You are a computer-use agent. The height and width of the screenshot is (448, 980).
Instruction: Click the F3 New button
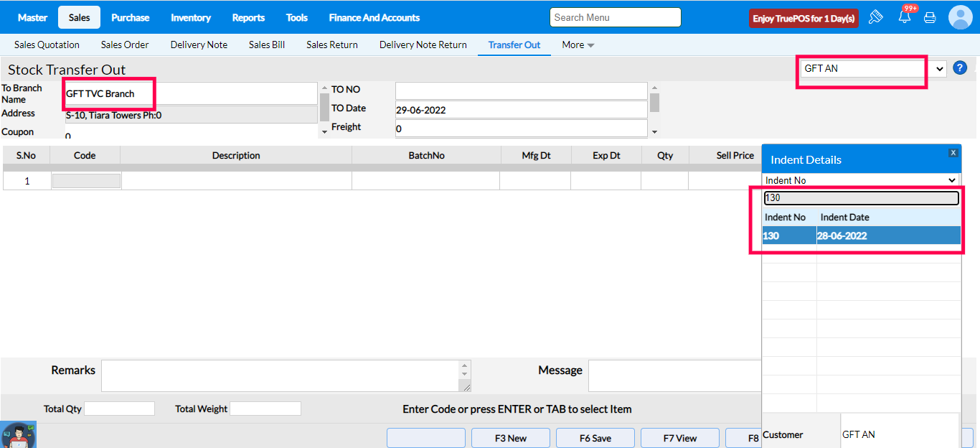click(511, 438)
